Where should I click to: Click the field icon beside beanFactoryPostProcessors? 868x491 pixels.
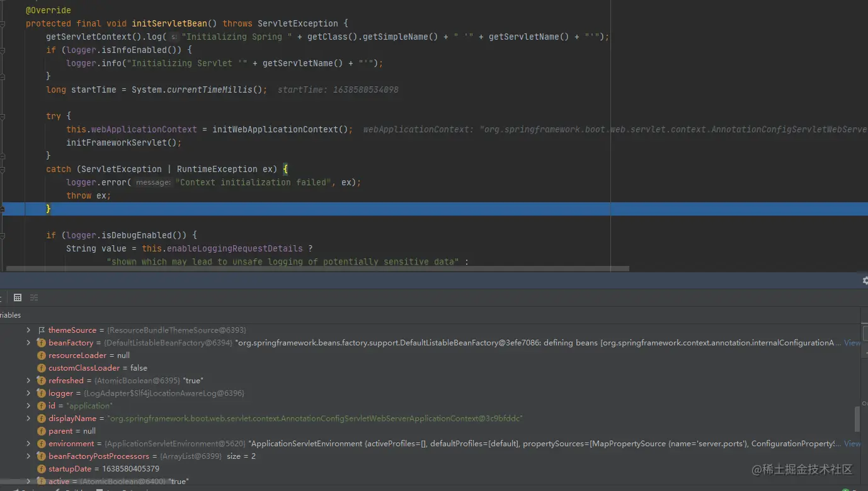[x=42, y=456]
